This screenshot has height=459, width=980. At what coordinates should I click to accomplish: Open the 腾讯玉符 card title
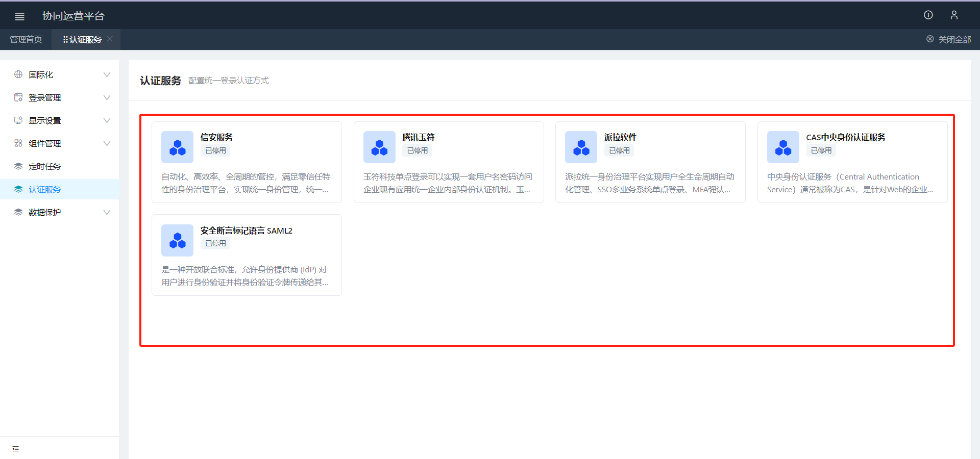pyautogui.click(x=419, y=137)
